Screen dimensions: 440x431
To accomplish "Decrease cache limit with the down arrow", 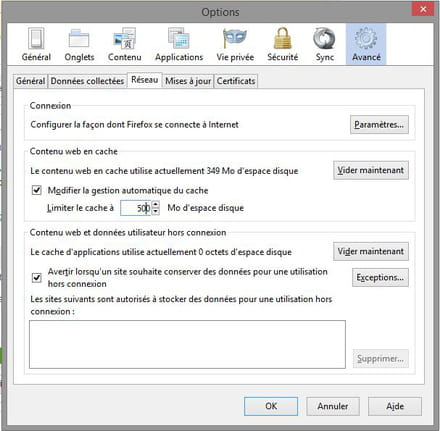I will tap(155, 211).
